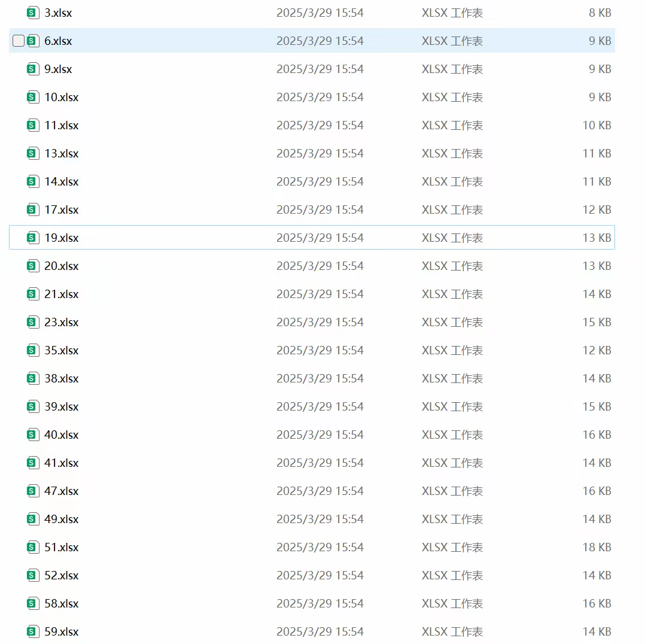This screenshot has height=644, width=645.
Task: Click the 13 KB size of 20.xlsx
Action: (x=597, y=266)
